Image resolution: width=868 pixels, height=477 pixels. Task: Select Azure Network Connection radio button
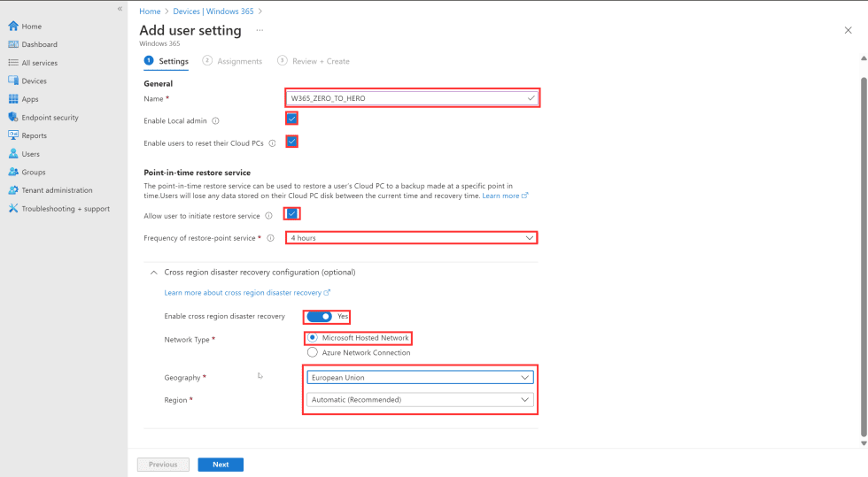[x=313, y=352]
